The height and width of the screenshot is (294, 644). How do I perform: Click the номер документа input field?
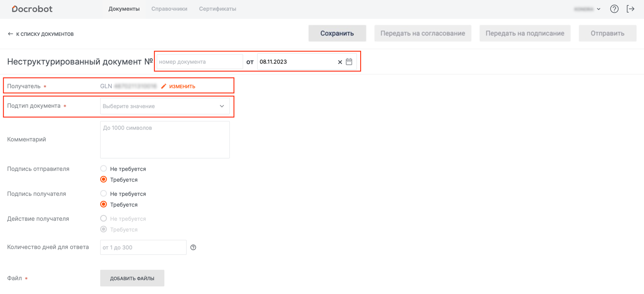click(199, 62)
